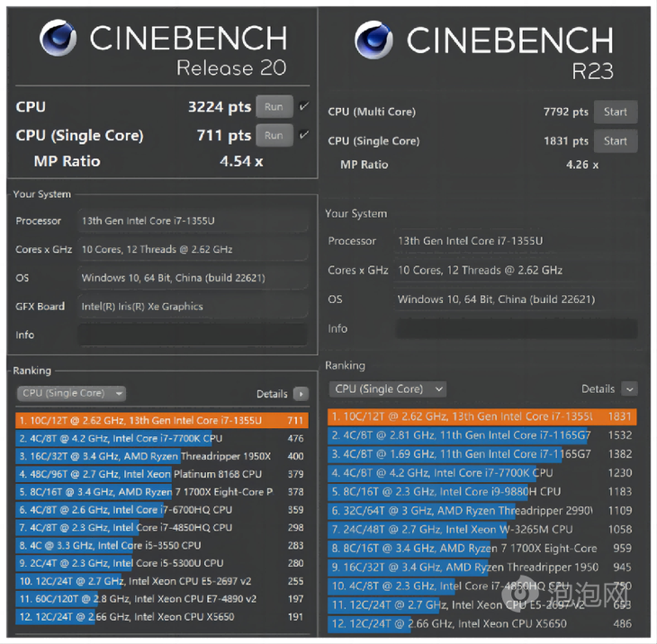Click the R23 MP Ratio value 4.26 x

pyautogui.click(x=582, y=165)
